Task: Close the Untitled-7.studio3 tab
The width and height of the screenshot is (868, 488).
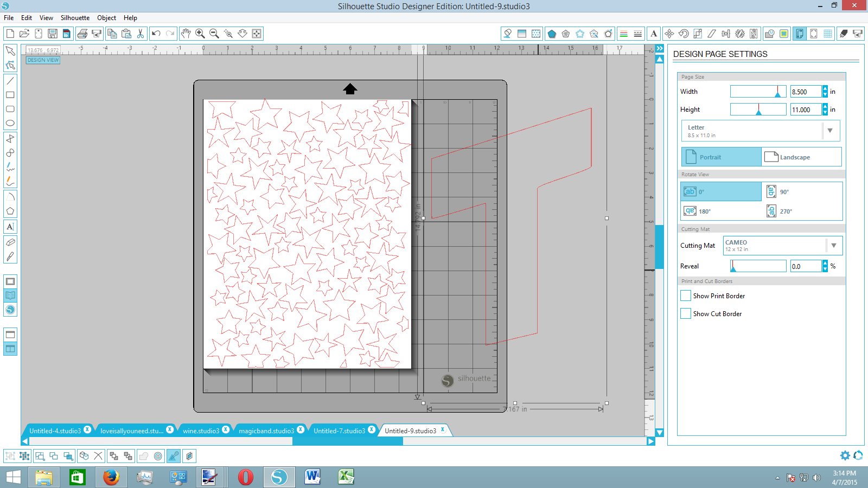Action: (372, 430)
